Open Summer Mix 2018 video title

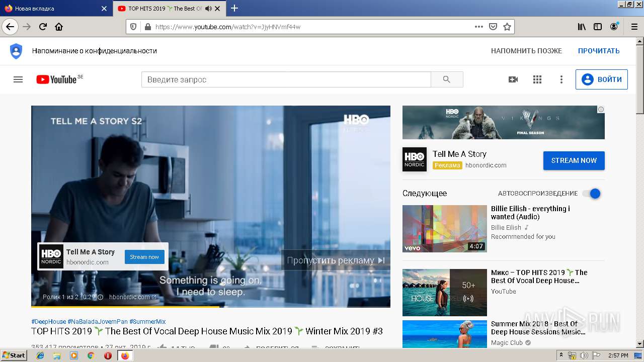click(x=538, y=328)
